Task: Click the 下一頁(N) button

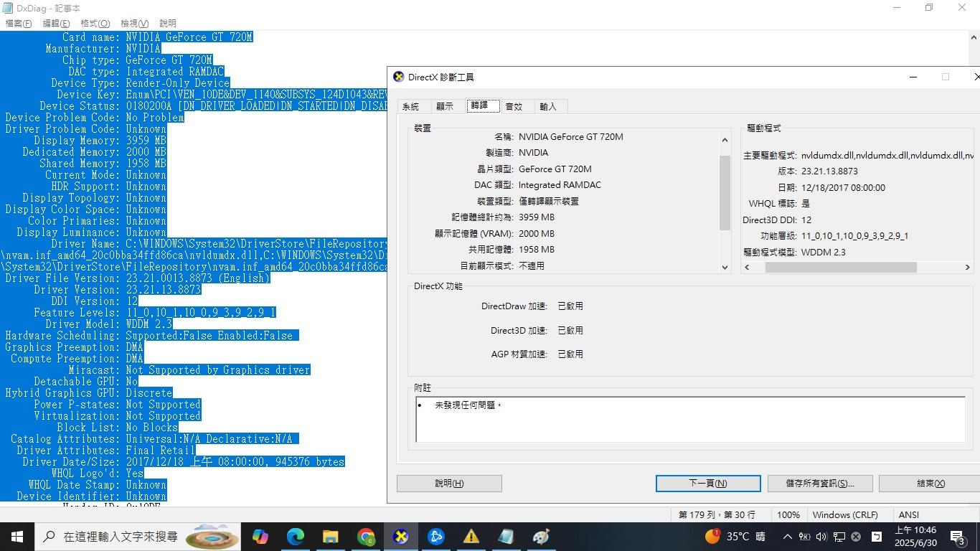Action: point(708,484)
